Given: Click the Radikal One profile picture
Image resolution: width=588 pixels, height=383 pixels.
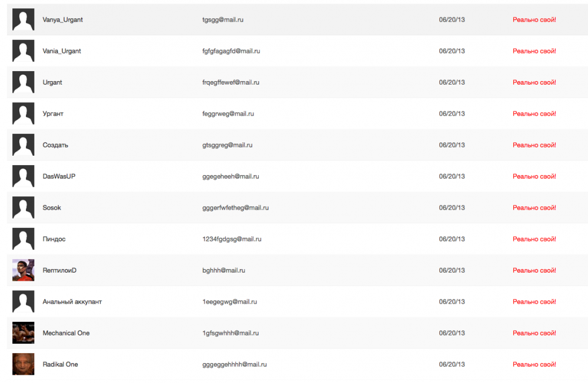Looking at the screenshot, I should [24, 364].
